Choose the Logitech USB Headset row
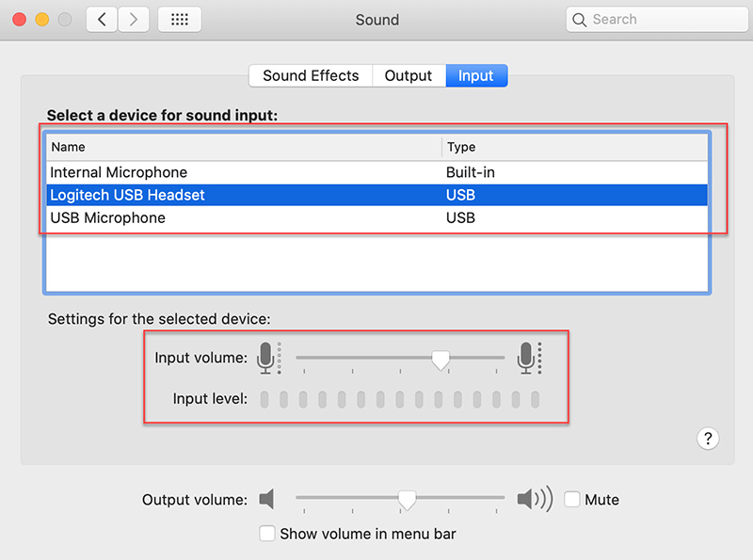 (x=127, y=195)
